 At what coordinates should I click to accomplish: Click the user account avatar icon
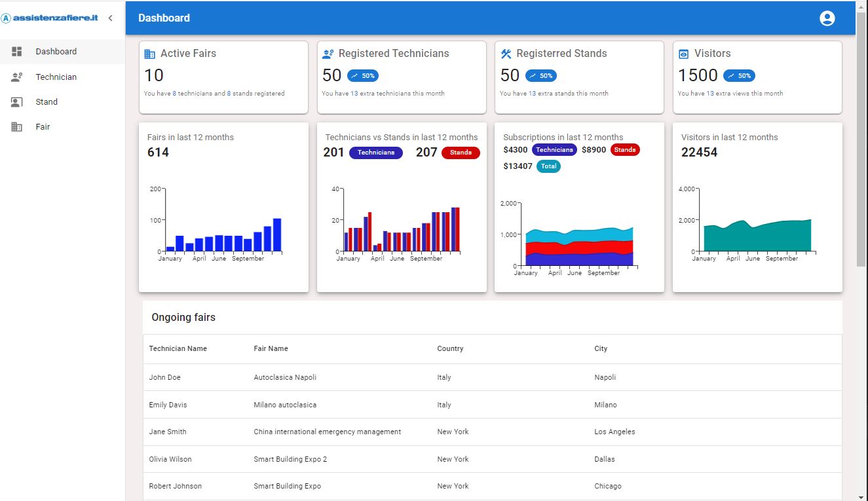click(827, 18)
